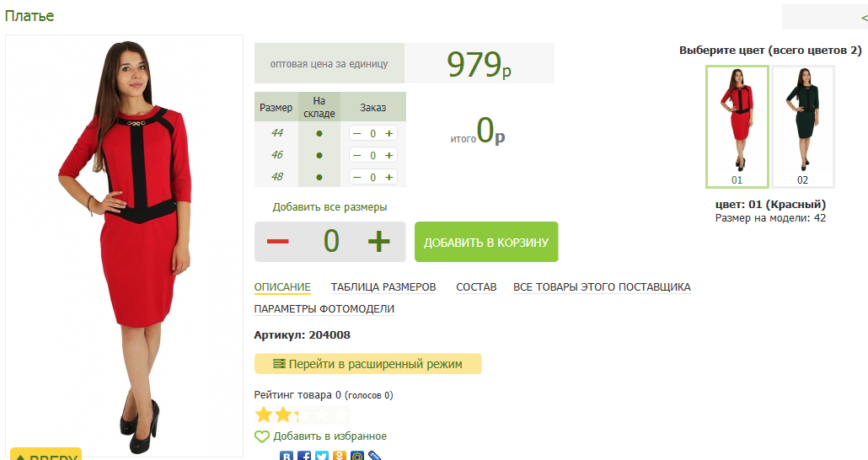
Task: Decrease size 46 order quantity
Action: [x=357, y=156]
